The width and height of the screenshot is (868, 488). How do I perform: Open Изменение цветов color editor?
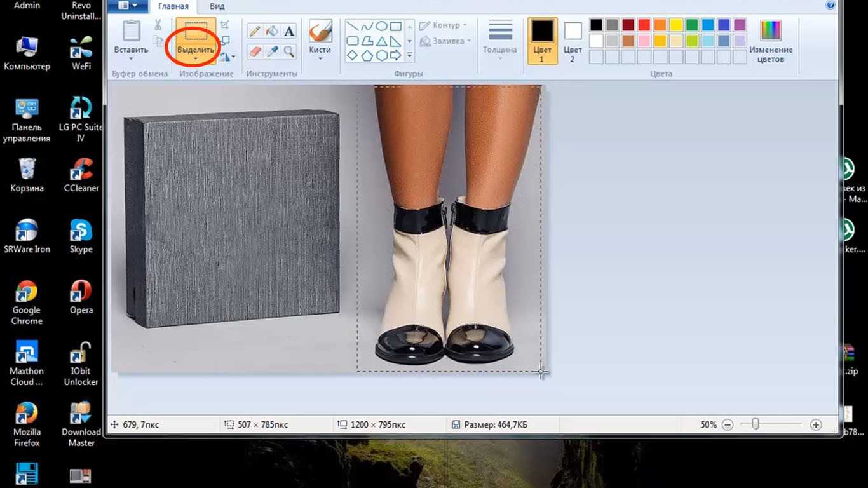pos(771,41)
